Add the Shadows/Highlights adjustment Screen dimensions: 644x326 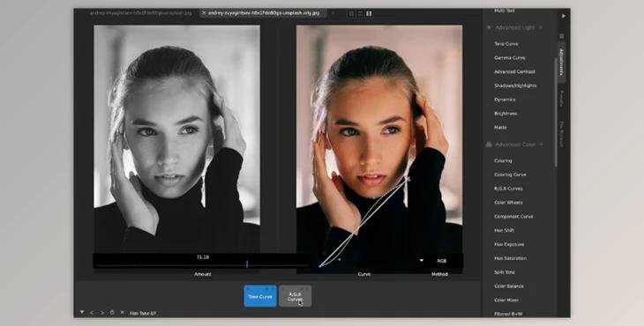pyautogui.click(x=515, y=85)
